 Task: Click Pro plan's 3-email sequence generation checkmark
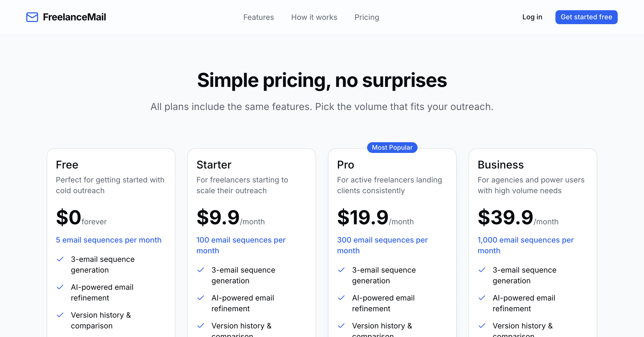(x=341, y=270)
